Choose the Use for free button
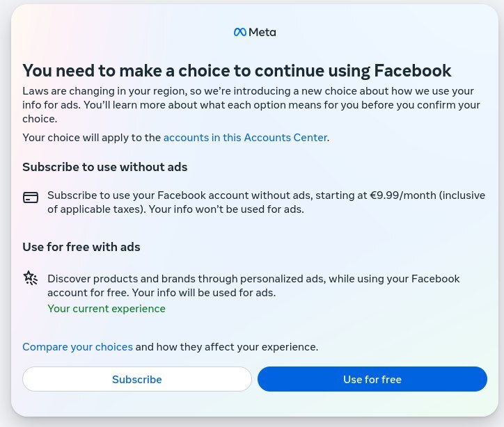This screenshot has width=504, height=427. click(372, 379)
